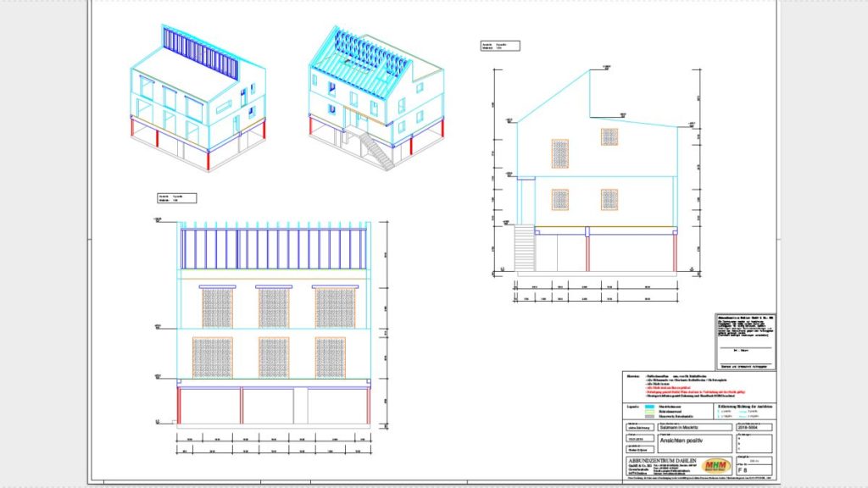The image size is (868, 488).
Task: Click the 'Ansichten positiv' plan title field
Action: pyautogui.click(x=684, y=442)
